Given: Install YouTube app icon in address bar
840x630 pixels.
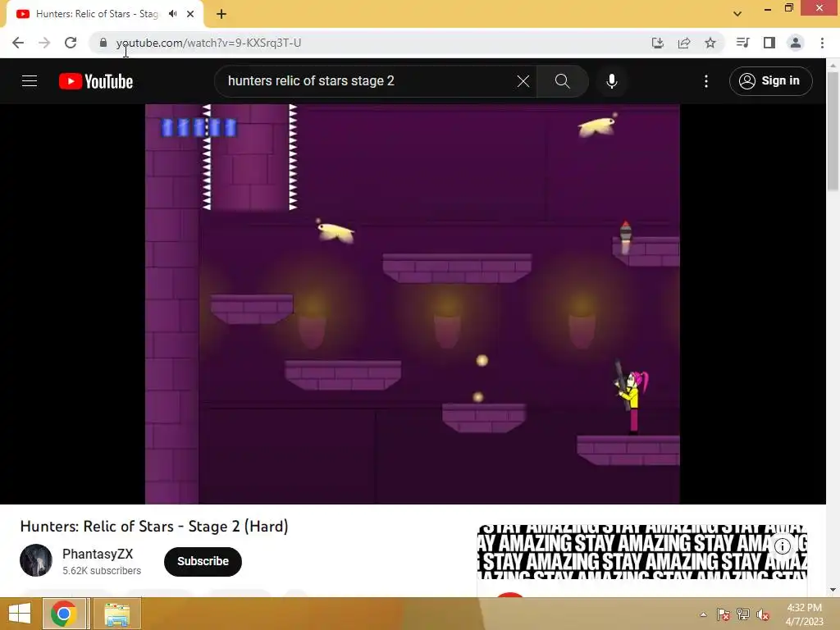Looking at the screenshot, I should coord(657,43).
